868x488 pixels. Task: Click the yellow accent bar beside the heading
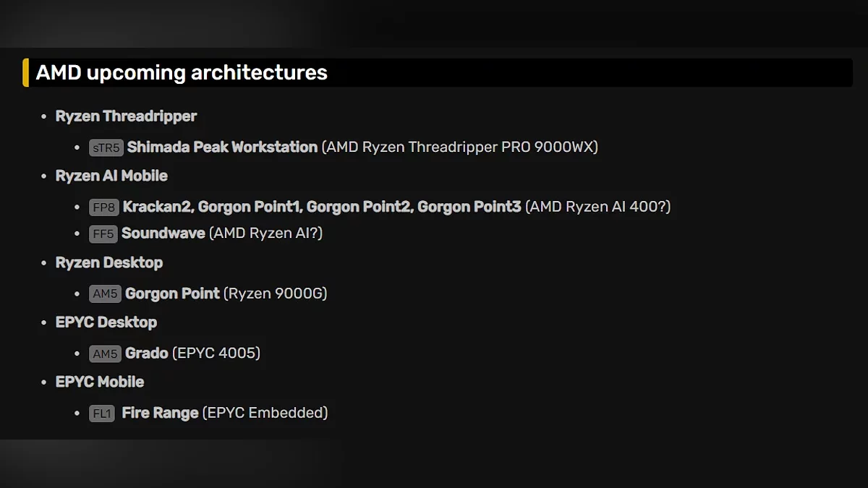point(26,73)
